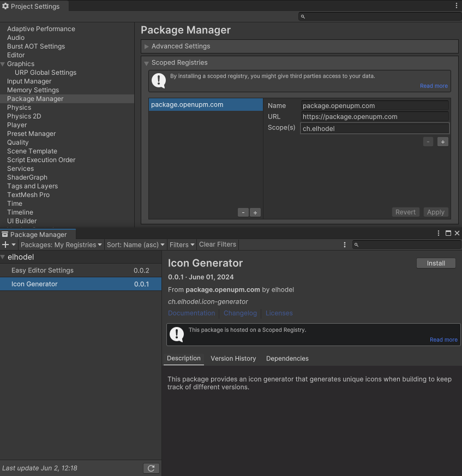The image size is (462, 476).
Task: Open the Project Settings kebab menu
Action: click(x=456, y=5)
